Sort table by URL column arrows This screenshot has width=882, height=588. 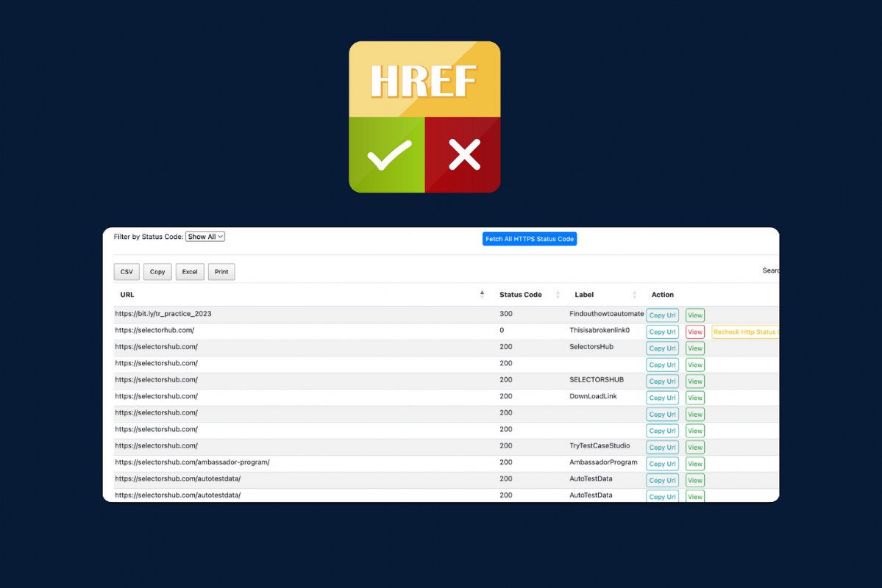482,295
